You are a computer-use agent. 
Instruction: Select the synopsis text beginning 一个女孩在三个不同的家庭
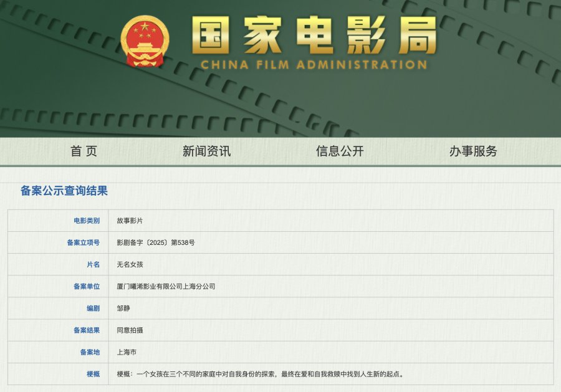click(x=271, y=374)
